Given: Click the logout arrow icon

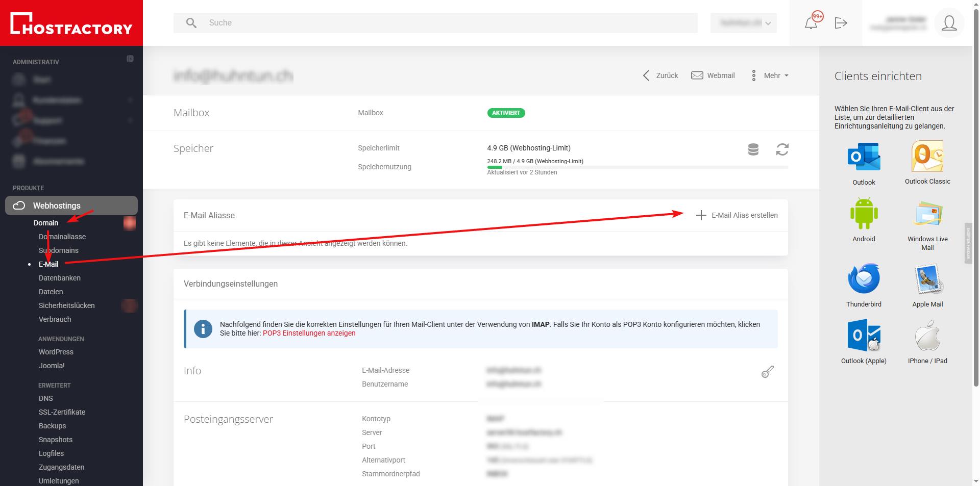Looking at the screenshot, I should pyautogui.click(x=841, y=23).
